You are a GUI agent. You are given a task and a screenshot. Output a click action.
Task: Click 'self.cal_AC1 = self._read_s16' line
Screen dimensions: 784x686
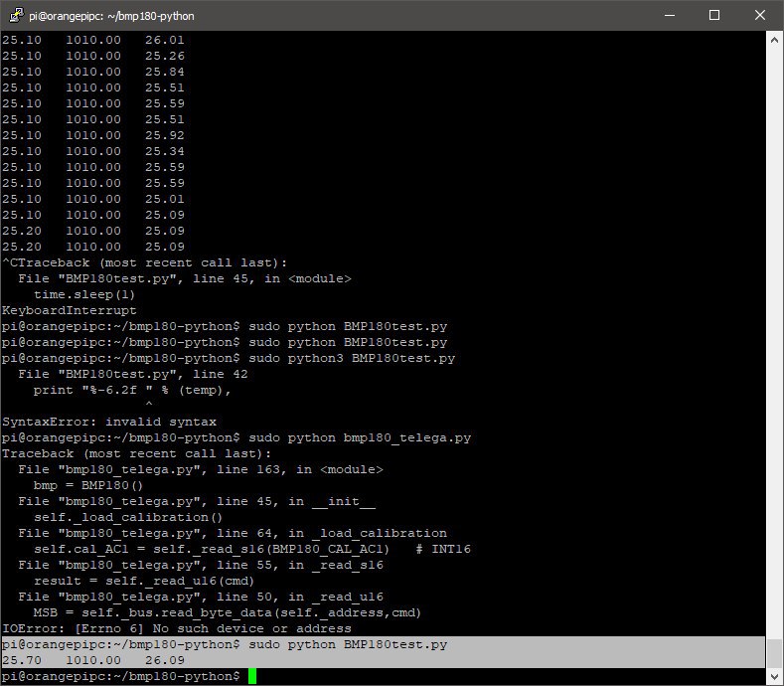tap(252, 549)
